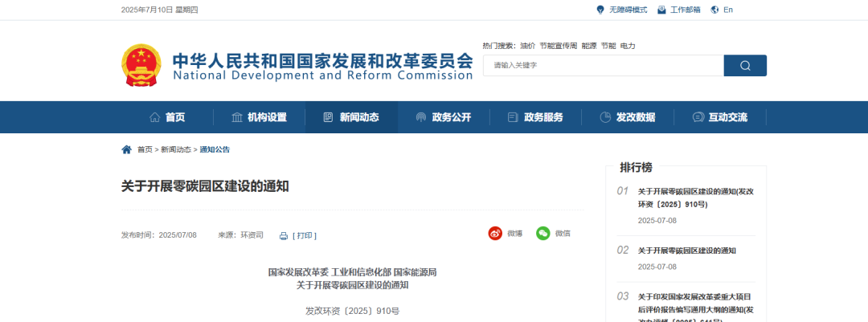Screen dimensions: 868x322
Task: Go to 通知公告 via breadcrumb
Action: (215, 149)
